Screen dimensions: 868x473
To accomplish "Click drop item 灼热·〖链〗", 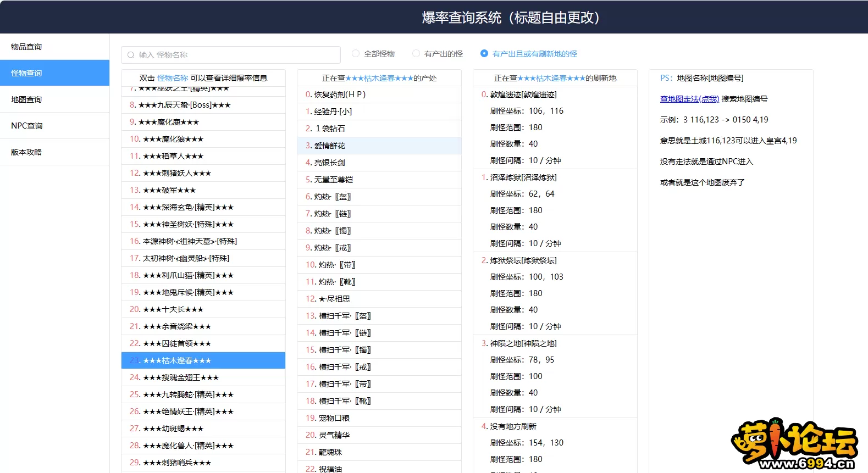I will [379, 214].
